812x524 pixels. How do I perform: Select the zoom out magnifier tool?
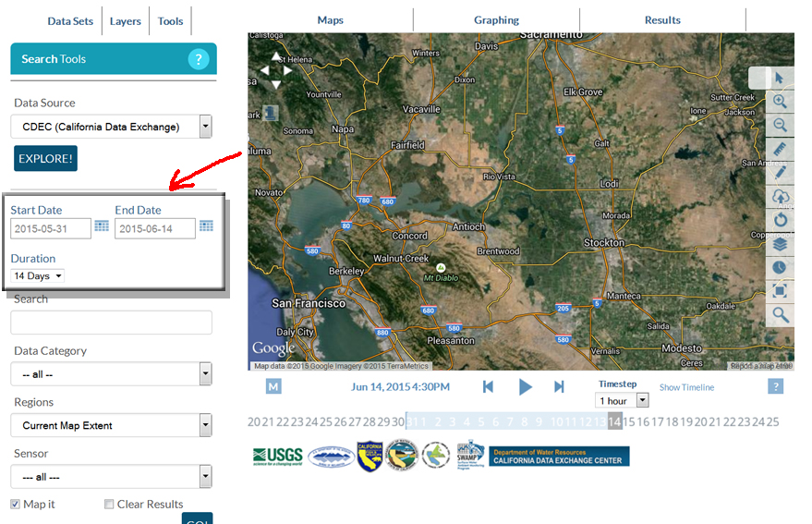coord(780,125)
